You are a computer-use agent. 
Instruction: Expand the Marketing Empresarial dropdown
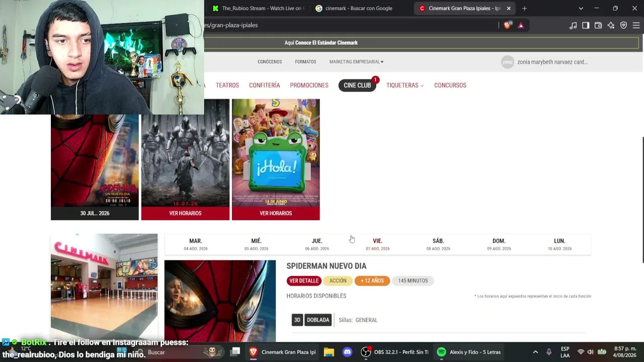pyautogui.click(x=356, y=62)
